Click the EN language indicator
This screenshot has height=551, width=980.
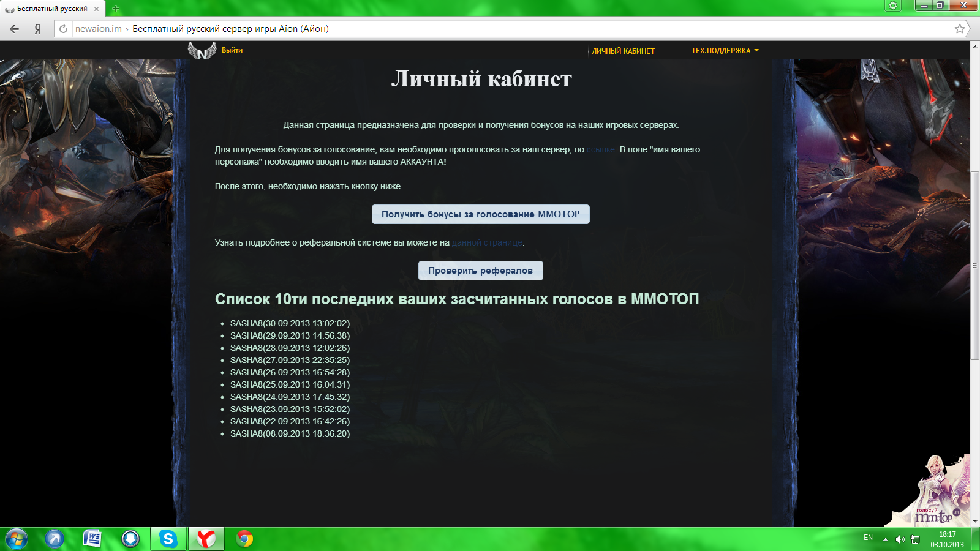[x=868, y=538]
